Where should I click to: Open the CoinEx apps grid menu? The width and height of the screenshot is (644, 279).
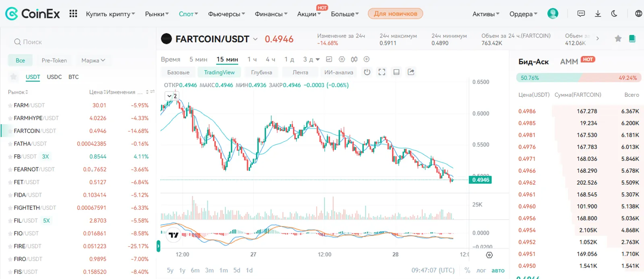click(x=73, y=14)
